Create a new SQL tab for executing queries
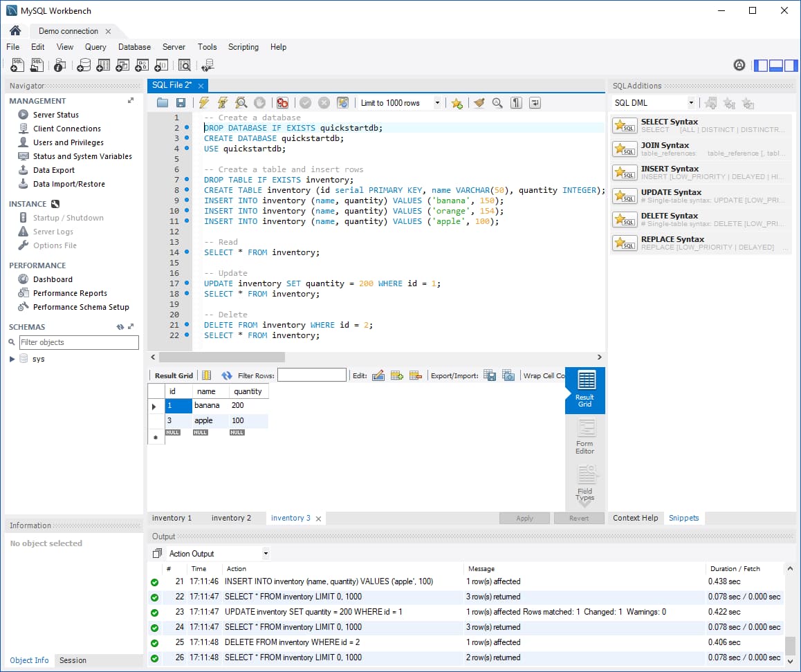 16,64
